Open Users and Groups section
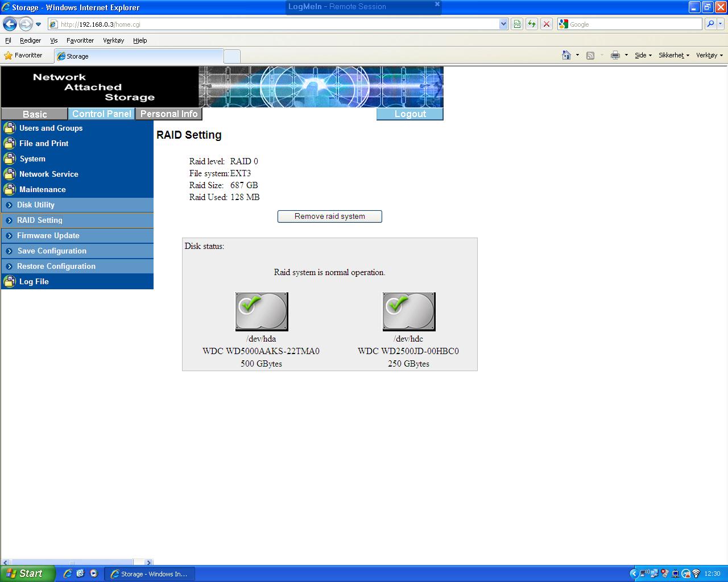The height and width of the screenshot is (582, 728). point(51,128)
